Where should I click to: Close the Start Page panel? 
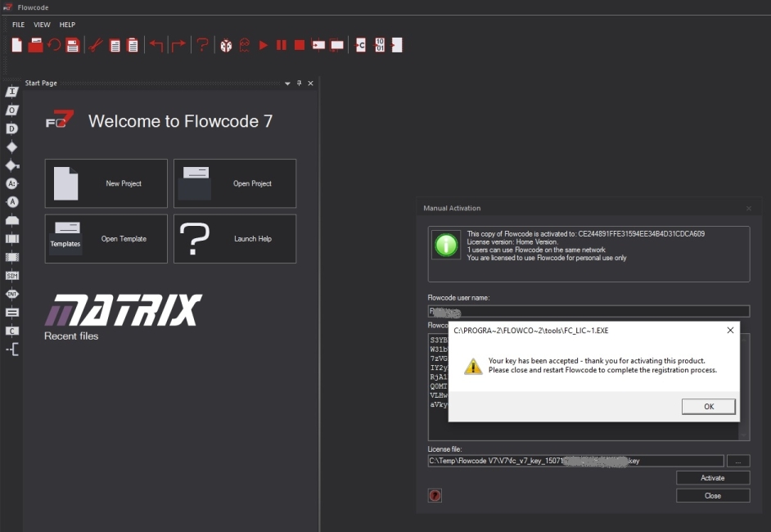(311, 83)
